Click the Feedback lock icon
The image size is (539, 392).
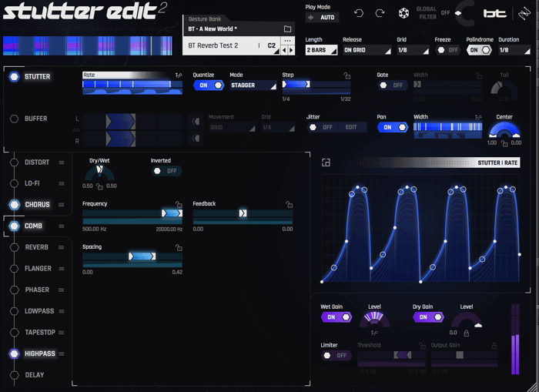[x=289, y=204]
